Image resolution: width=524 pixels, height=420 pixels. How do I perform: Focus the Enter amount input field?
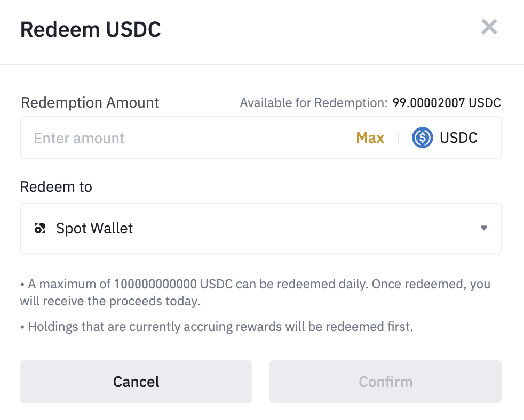point(181,139)
